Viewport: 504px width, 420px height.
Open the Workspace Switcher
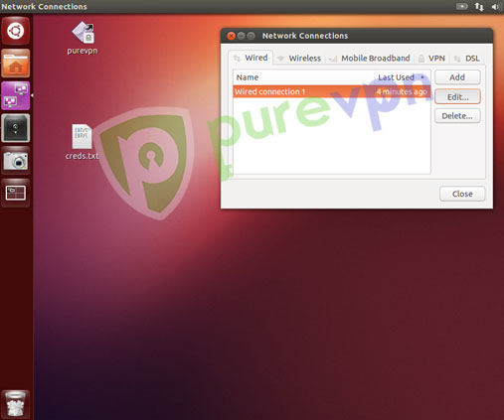click(x=16, y=193)
